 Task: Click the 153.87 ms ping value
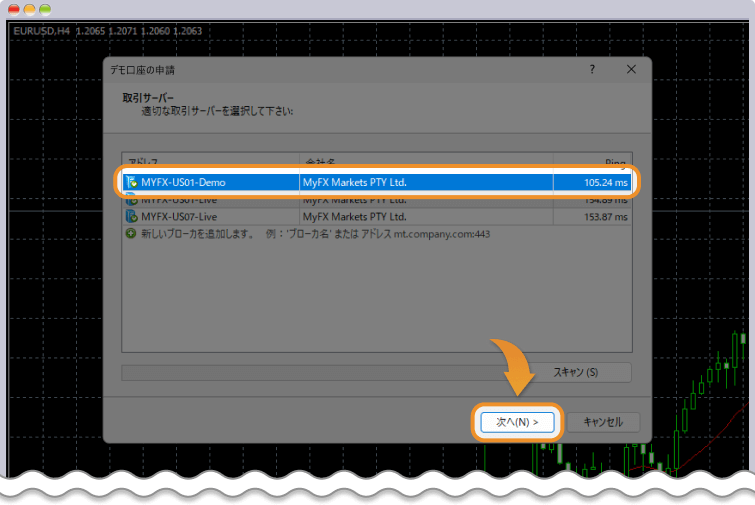606,217
